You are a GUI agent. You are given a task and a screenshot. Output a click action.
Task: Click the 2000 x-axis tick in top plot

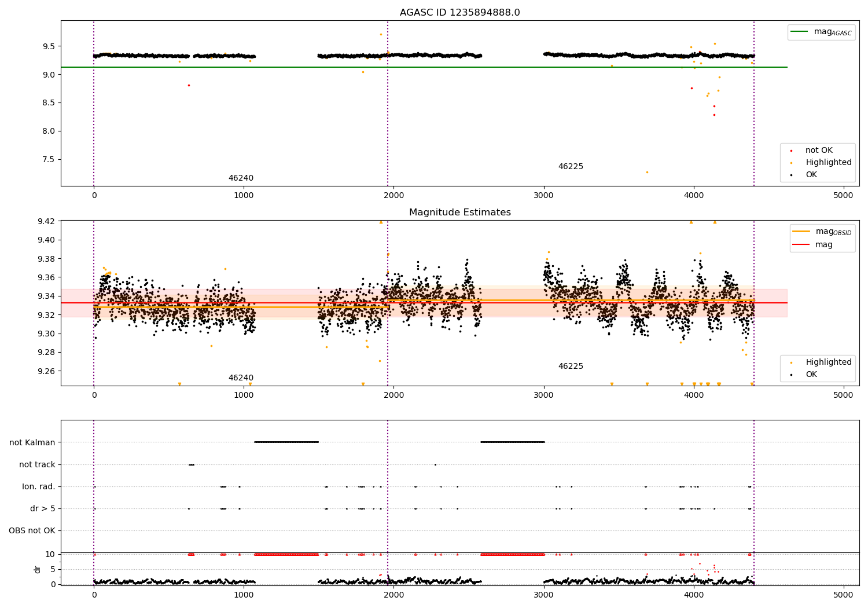(393, 195)
